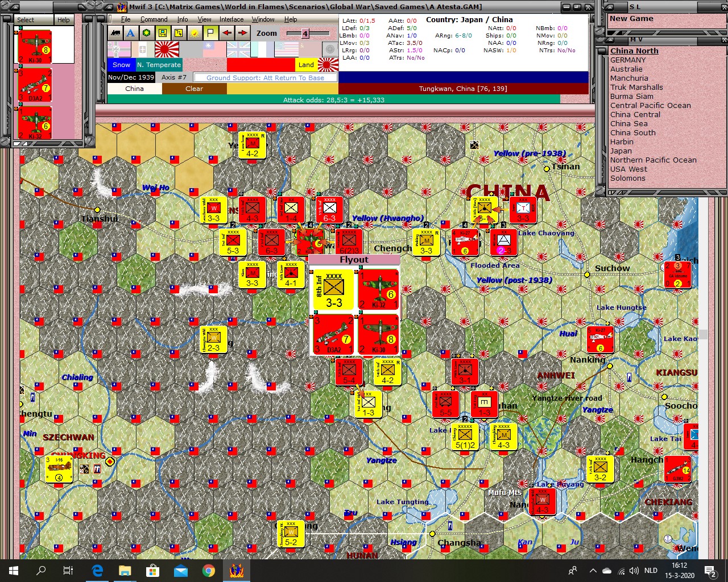The height and width of the screenshot is (582, 728).
Task: Open Google Chrome from the taskbar
Action: 208,571
